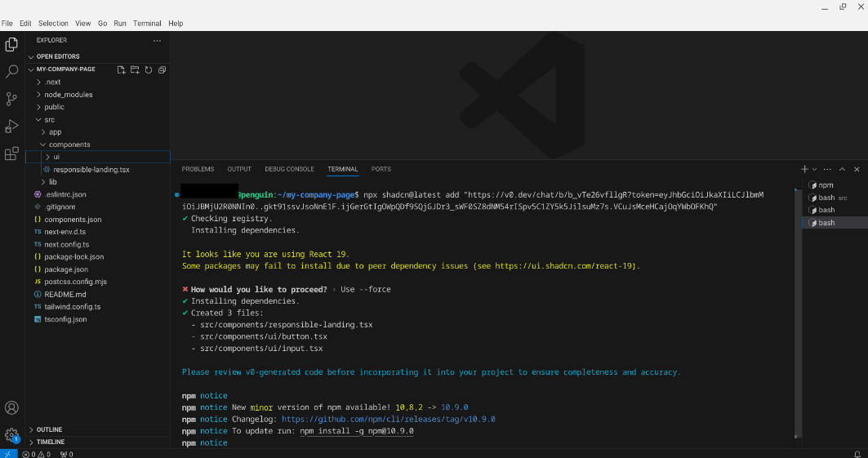The height and width of the screenshot is (458, 868).
Task: Open the Terminal menu in menu bar
Action: 147,24
